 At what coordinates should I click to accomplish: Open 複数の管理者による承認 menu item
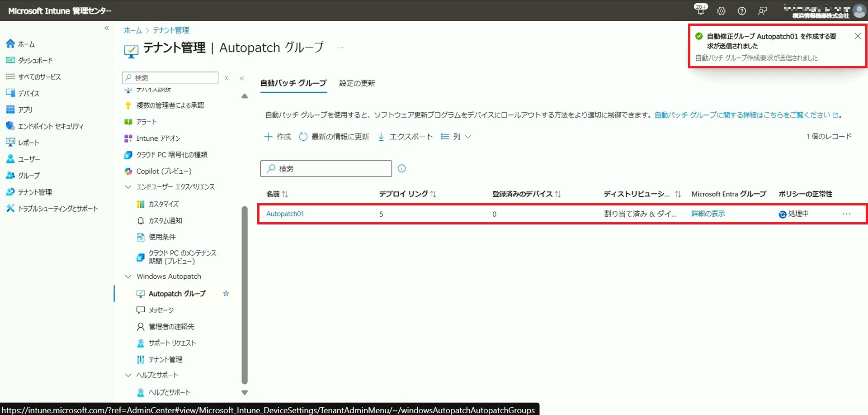tap(170, 105)
